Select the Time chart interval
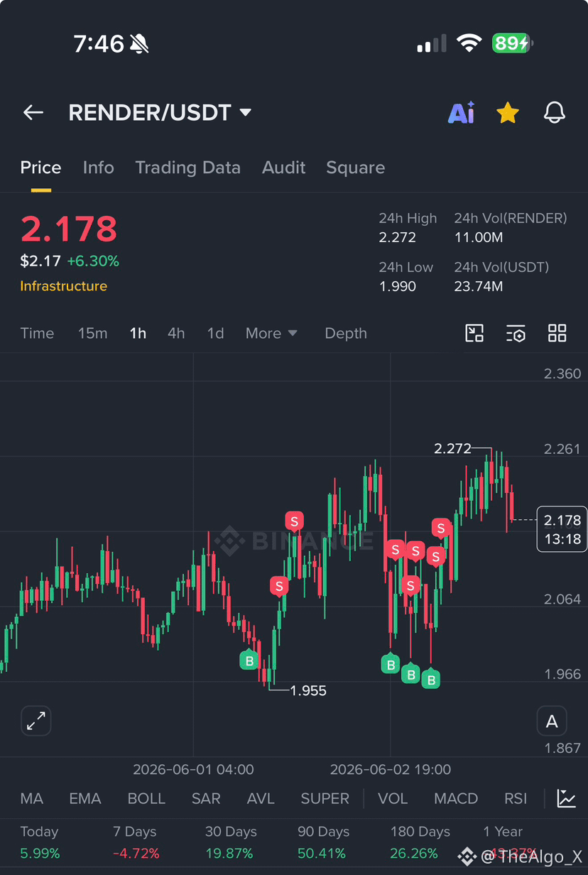588x875 pixels. point(37,333)
